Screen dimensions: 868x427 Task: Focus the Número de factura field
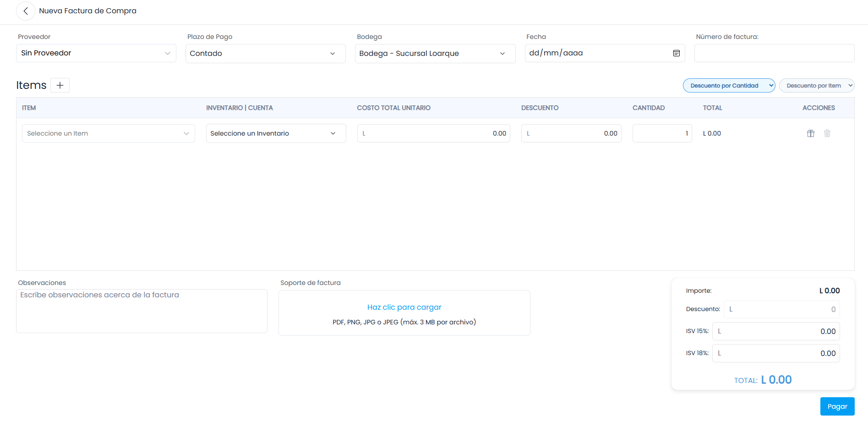(x=774, y=53)
